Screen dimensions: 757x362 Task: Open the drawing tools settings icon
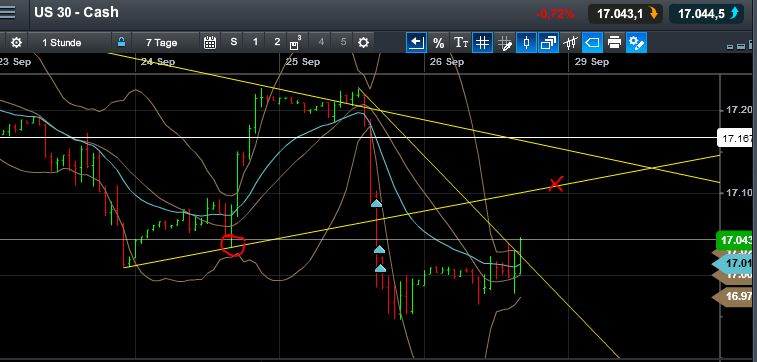(636, 43)
